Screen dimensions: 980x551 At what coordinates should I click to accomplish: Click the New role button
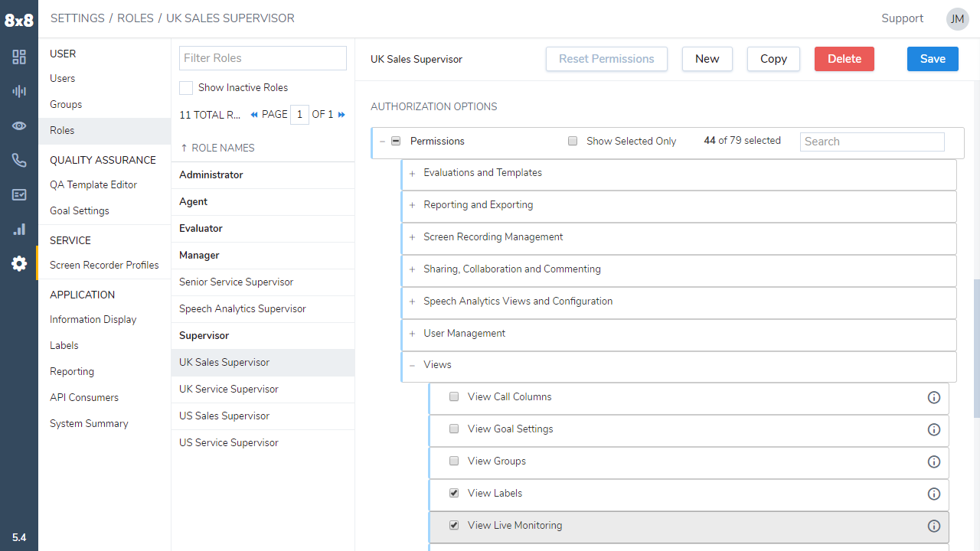[707, 59]
